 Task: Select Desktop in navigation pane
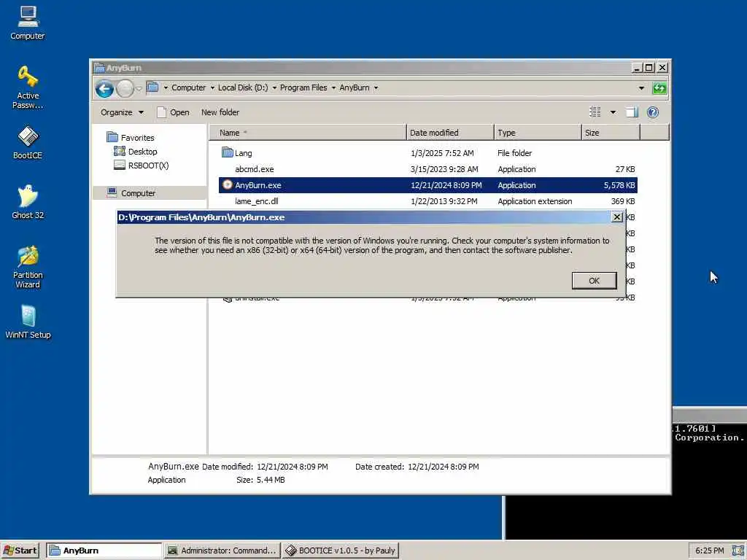click(x=136, y=152)
